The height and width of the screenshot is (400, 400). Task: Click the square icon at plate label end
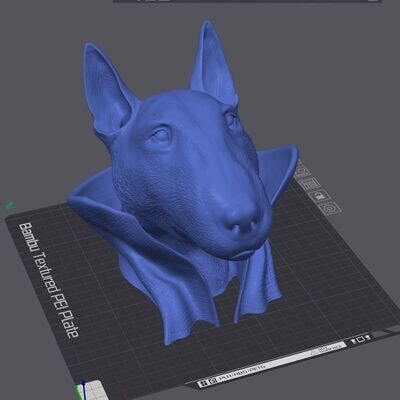[x=360, y=340]
